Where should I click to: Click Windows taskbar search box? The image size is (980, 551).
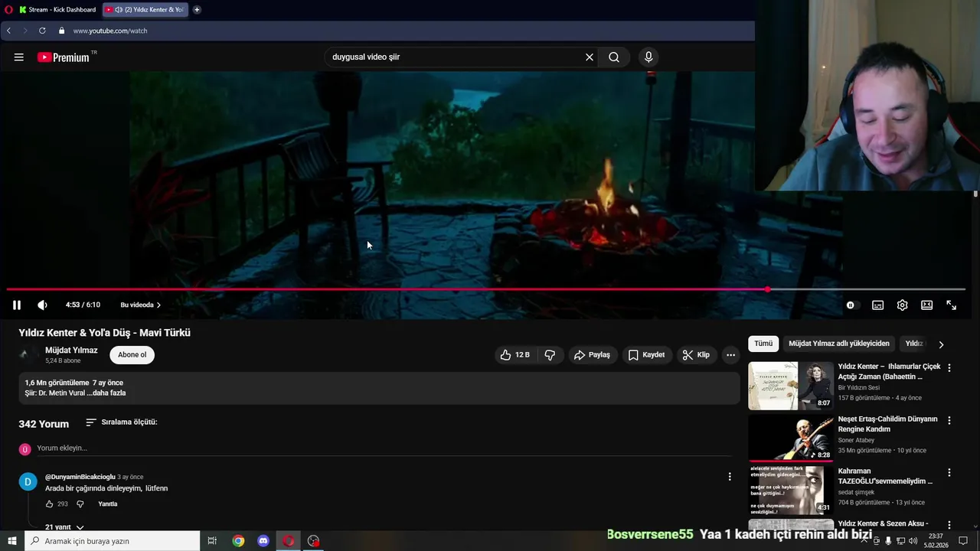pos(112,541)
